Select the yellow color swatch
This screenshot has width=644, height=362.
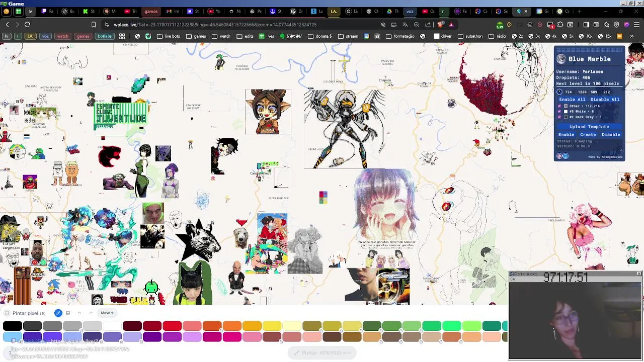click(272, 326)
